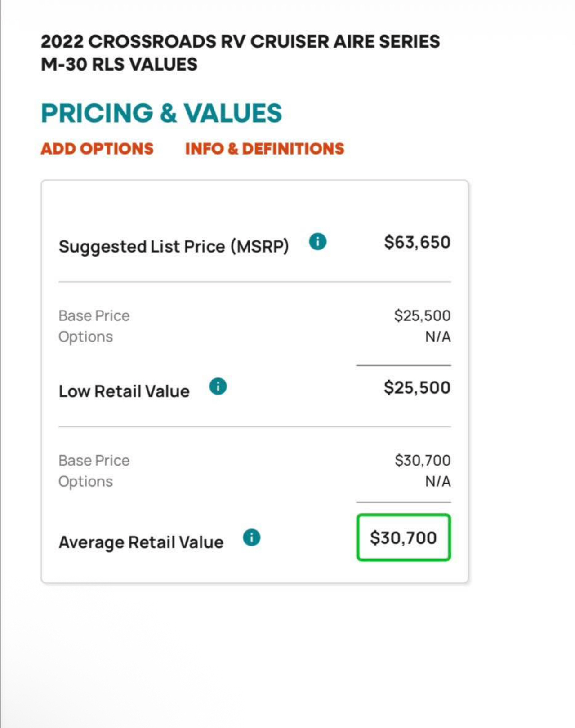This screenshot has height=728, width=575.
Task: Click the PRICING & VALUES heading
Action: (x=161, y=113)
